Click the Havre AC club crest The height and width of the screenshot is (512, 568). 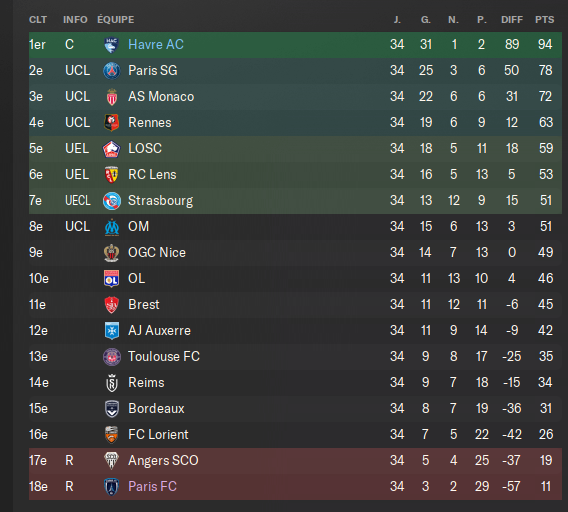click(112, 45)
